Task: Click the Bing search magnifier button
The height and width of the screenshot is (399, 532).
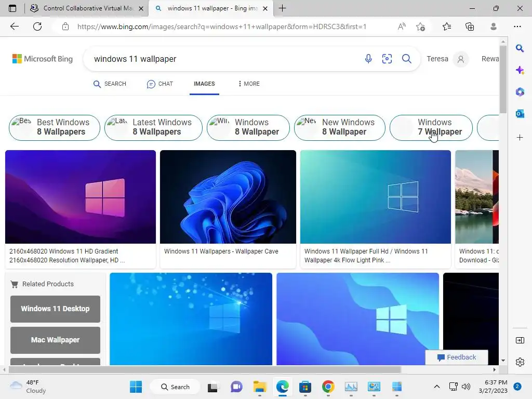Action: [x=406, y=59]
